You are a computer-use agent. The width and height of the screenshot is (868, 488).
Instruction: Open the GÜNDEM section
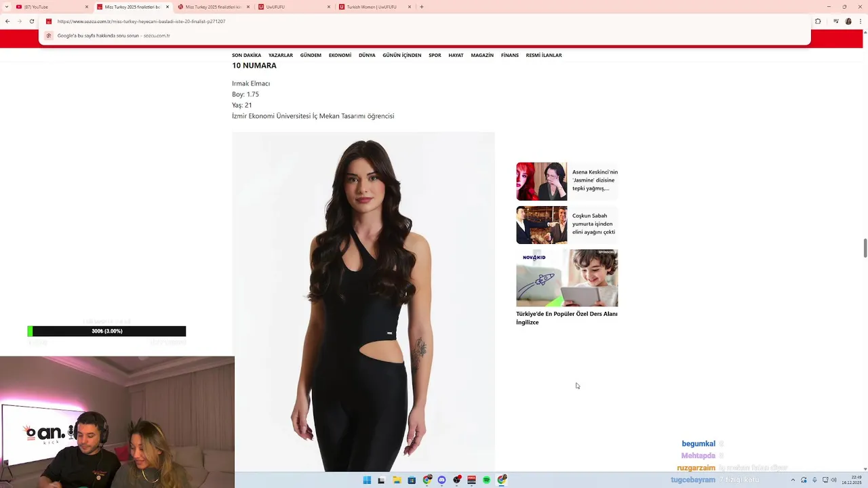pos(311,55)
